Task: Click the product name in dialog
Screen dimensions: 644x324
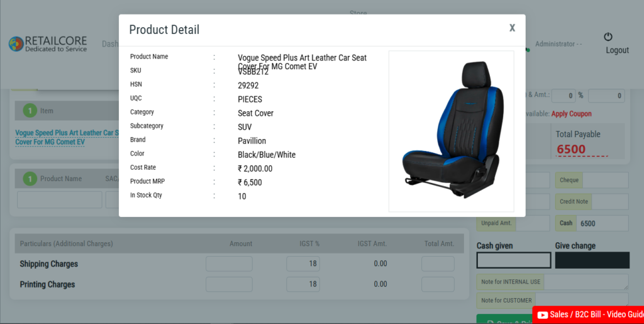Action: click(x=303, y=62)
